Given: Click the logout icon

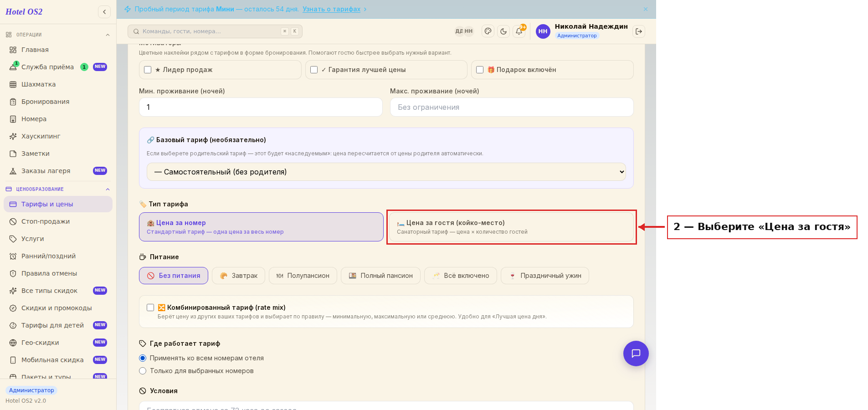Looking at the screenshot, I should [x=639, y=31].
